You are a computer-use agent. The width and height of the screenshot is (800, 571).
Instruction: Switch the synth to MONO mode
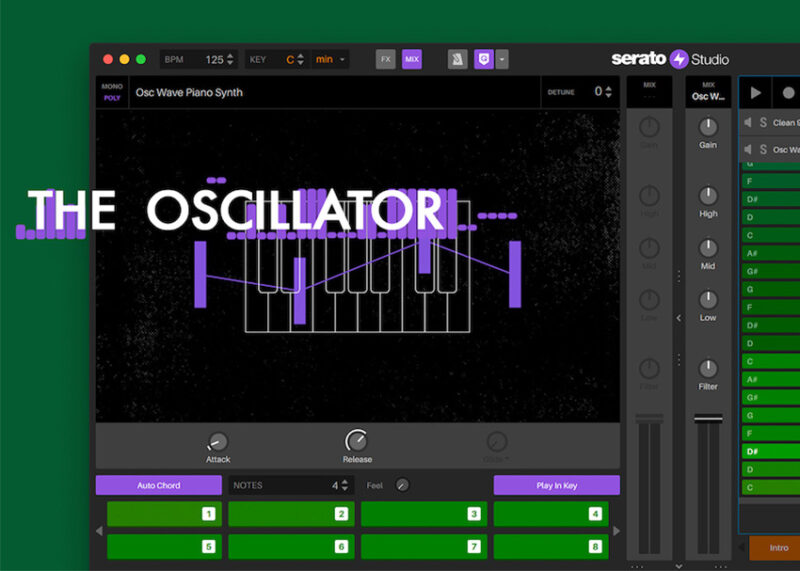pyautogui.click(x=112, y=86)
